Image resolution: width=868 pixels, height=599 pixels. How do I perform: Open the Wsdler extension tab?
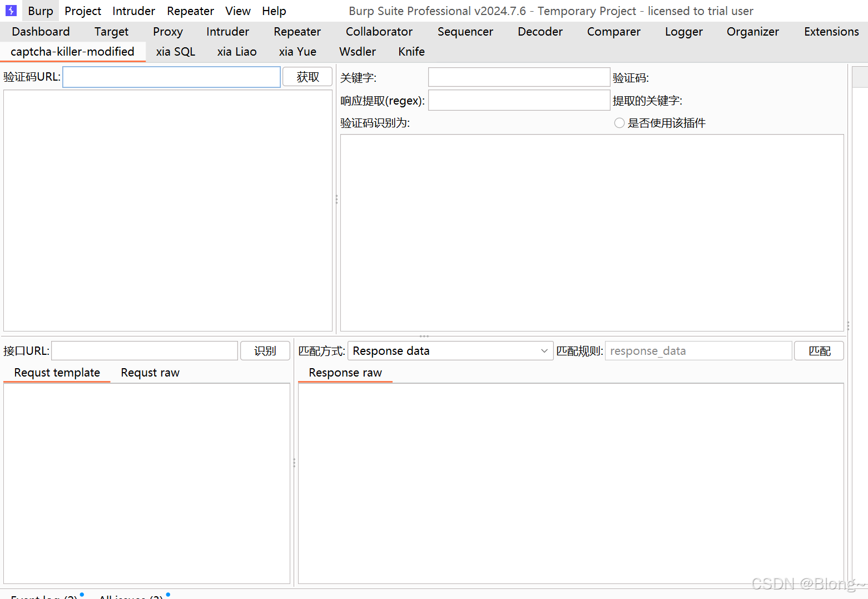[x=358, y=52]
